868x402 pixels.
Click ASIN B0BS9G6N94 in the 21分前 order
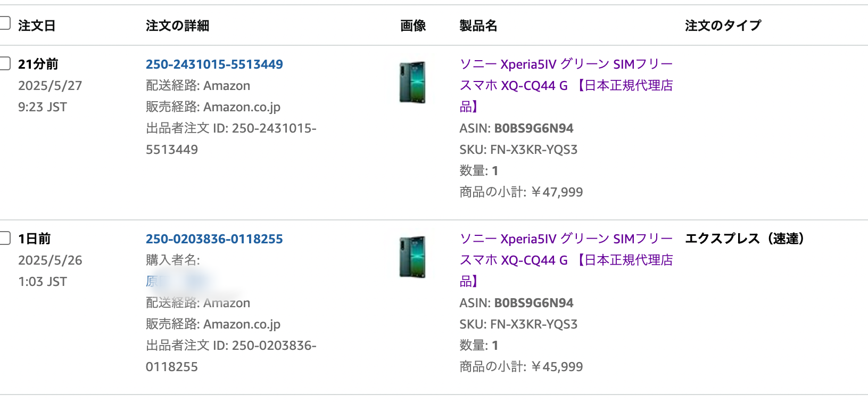tap(533, 128)
